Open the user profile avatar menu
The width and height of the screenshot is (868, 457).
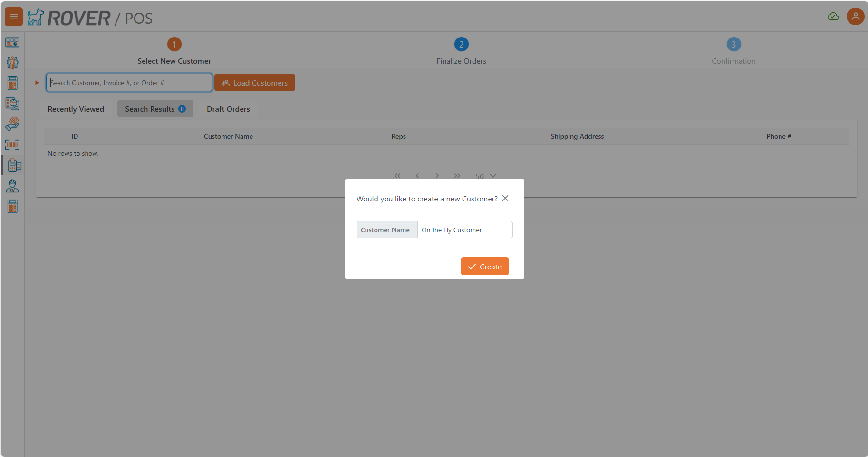pos(855,16)
